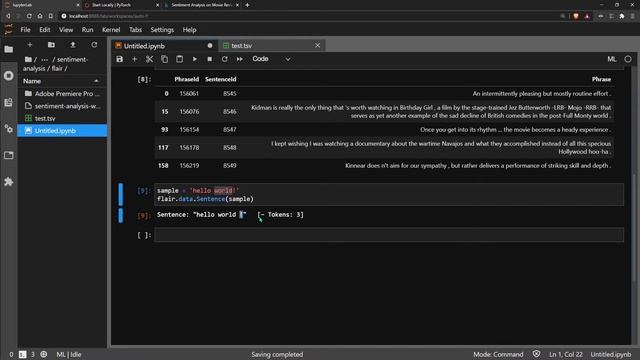Expand the breadcrumb ellipsis path
Image resolution: width=640 pixels, height=360 pixels.
click(44, 60)
